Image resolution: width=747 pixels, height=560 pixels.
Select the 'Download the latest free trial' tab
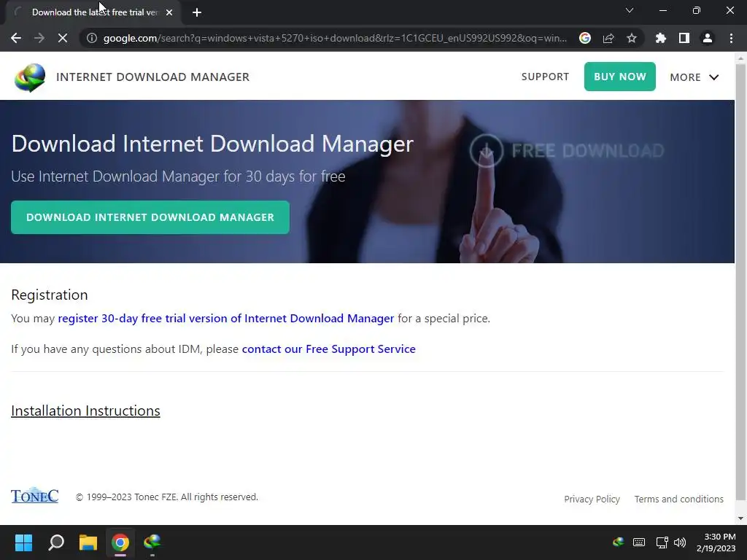94,12
